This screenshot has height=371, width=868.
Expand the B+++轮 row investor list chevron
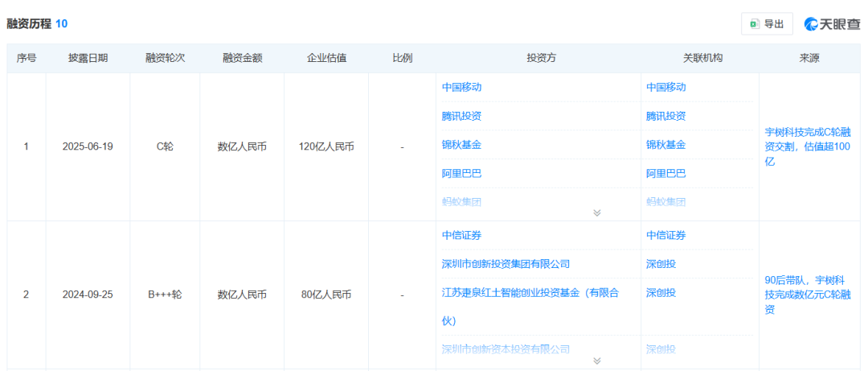point(596,361)
